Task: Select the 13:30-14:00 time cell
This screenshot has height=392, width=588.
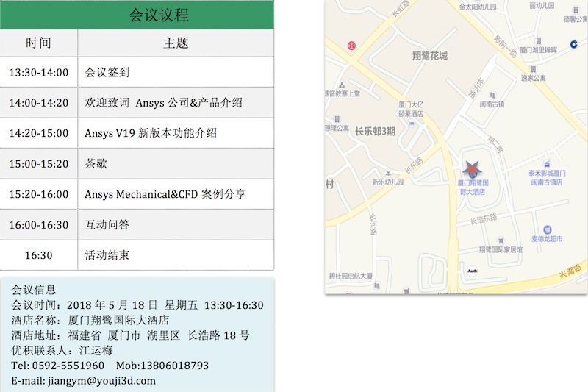Action: tap(39, 72)
